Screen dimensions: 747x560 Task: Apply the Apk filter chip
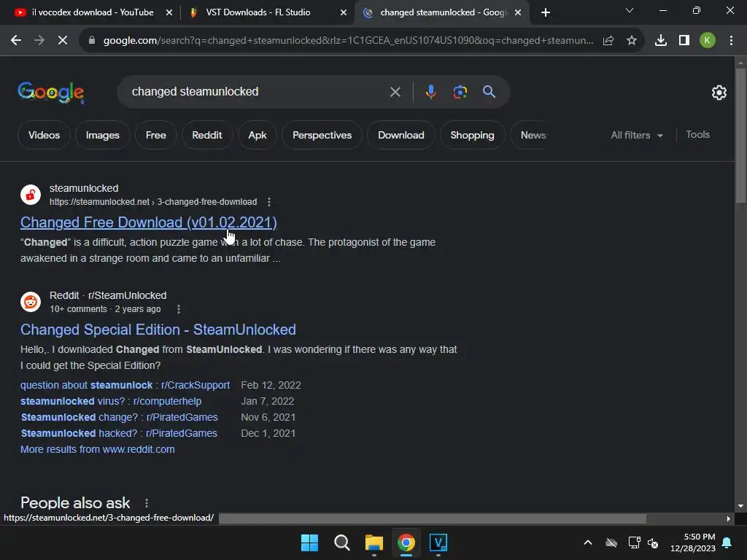[x=258, y=135]
